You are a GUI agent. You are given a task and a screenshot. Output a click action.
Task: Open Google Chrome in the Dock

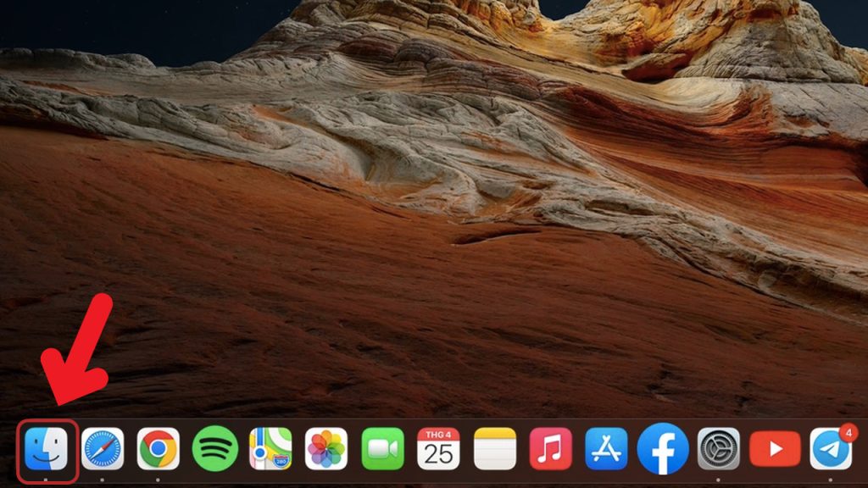tap(159, 448)
